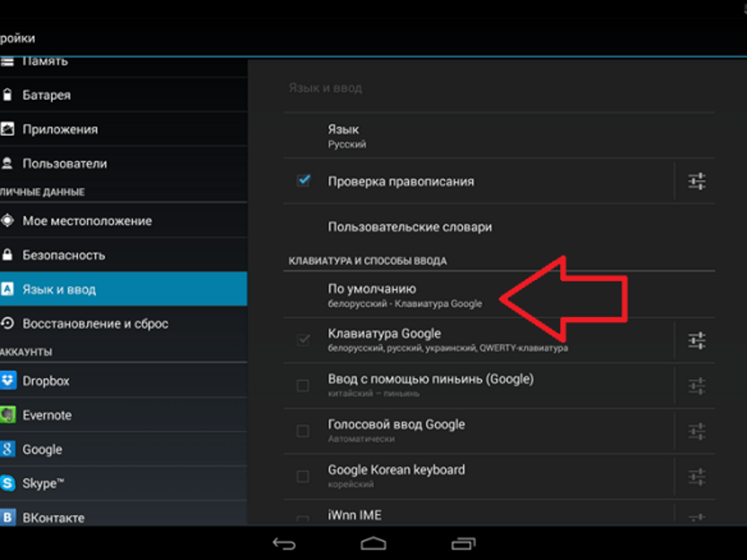The width and height of the screenshot is (747, 560).
Task: Open settings icon for Голосовой ввод Google
Action: pyautogui.click(x=697, y=432)
